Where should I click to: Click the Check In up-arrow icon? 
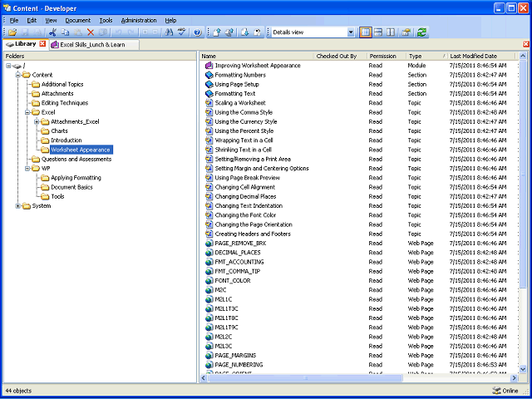(217, 32)
